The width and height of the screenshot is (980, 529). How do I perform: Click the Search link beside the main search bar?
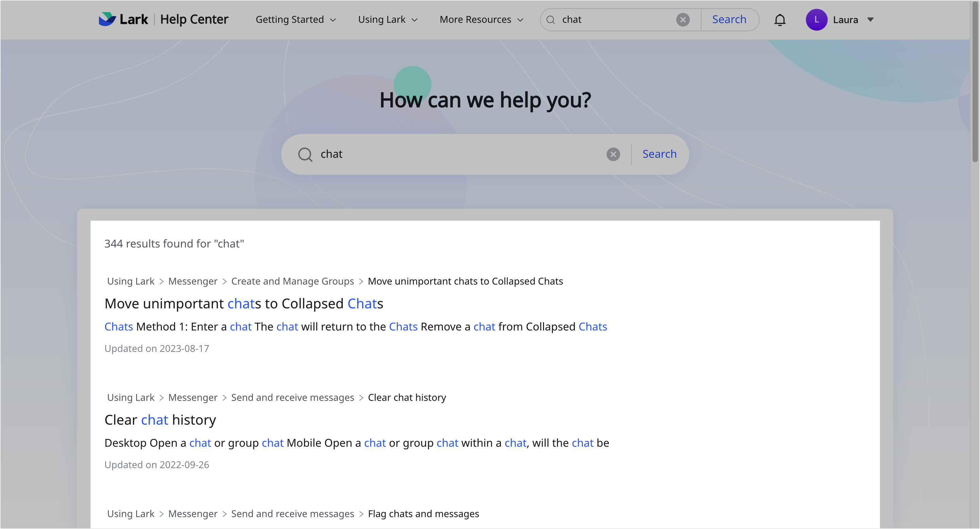pos(659,154)
